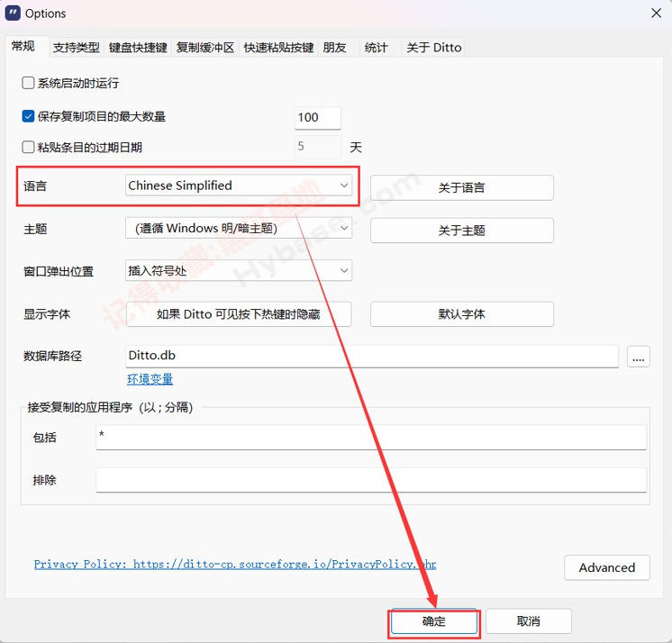Toggle 粘贴条目的过期日期 checkbox
Screen dimensions: 672x643
28,148
